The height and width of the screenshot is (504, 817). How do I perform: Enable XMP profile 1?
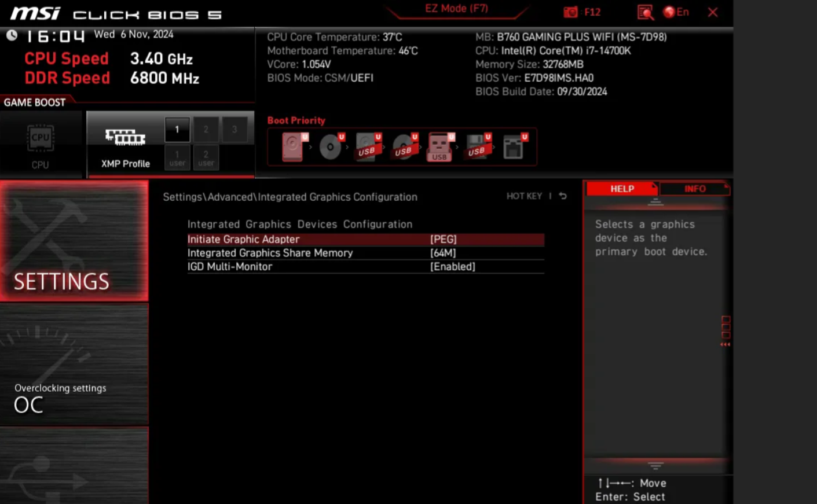[177, 130]
